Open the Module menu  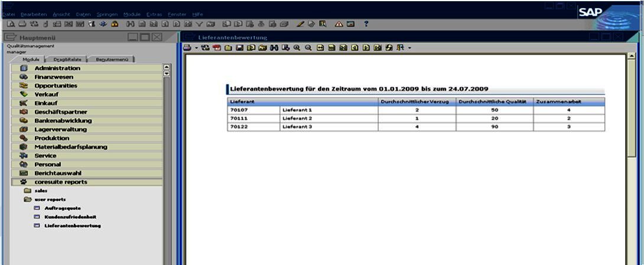132,14
